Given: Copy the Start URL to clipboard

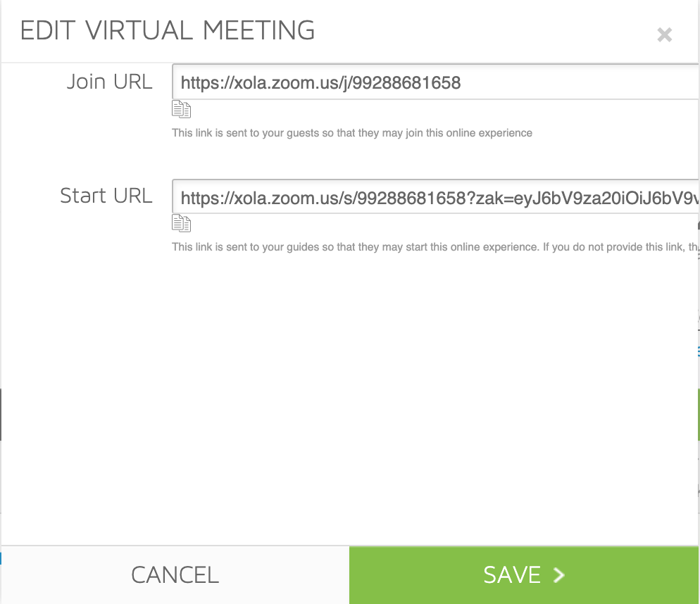Looking at the screenshot, I should 181,224.
